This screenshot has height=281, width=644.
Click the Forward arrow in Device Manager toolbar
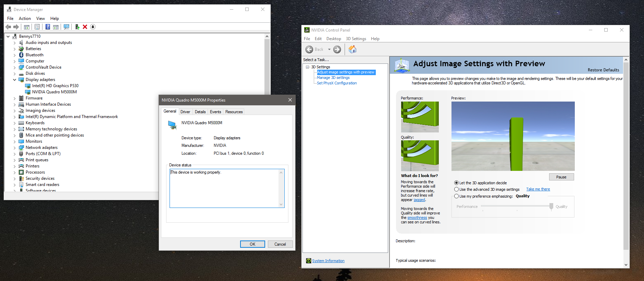(x=16, y=27)
